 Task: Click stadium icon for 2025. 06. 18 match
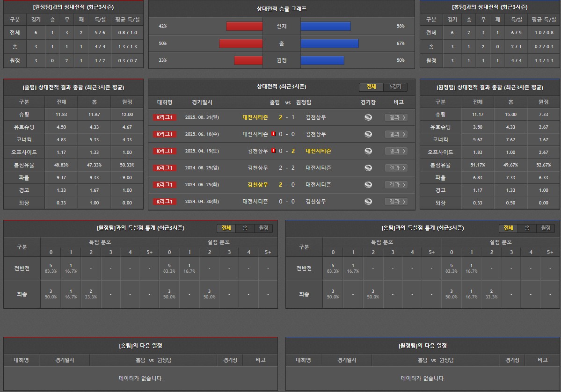pyautogui.click(x=368, y=134)
